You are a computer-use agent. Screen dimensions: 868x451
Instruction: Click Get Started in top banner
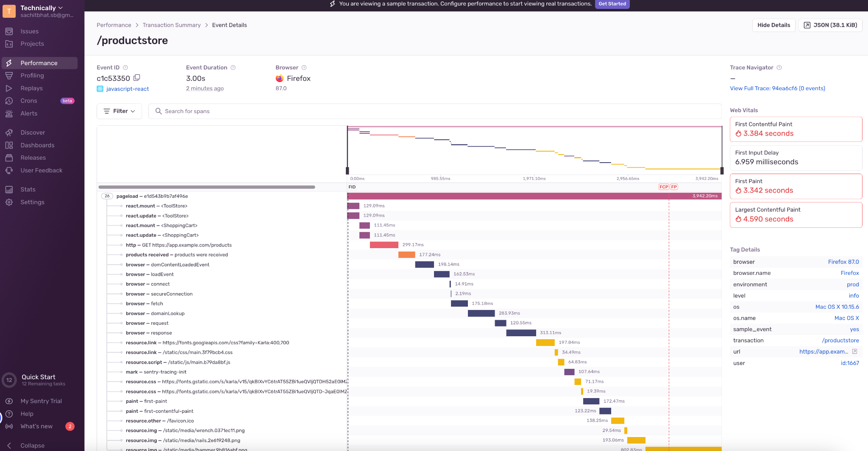tap(612, 4)
